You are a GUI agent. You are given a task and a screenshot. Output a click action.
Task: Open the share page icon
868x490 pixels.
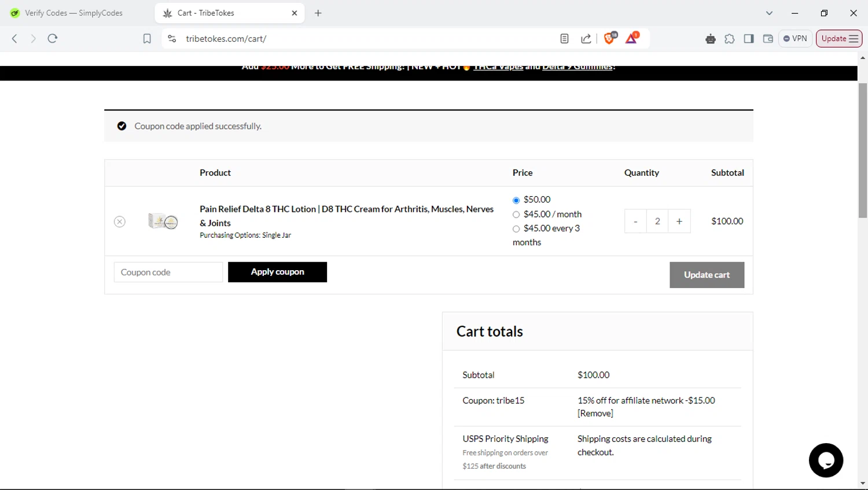tap(586, 39)
